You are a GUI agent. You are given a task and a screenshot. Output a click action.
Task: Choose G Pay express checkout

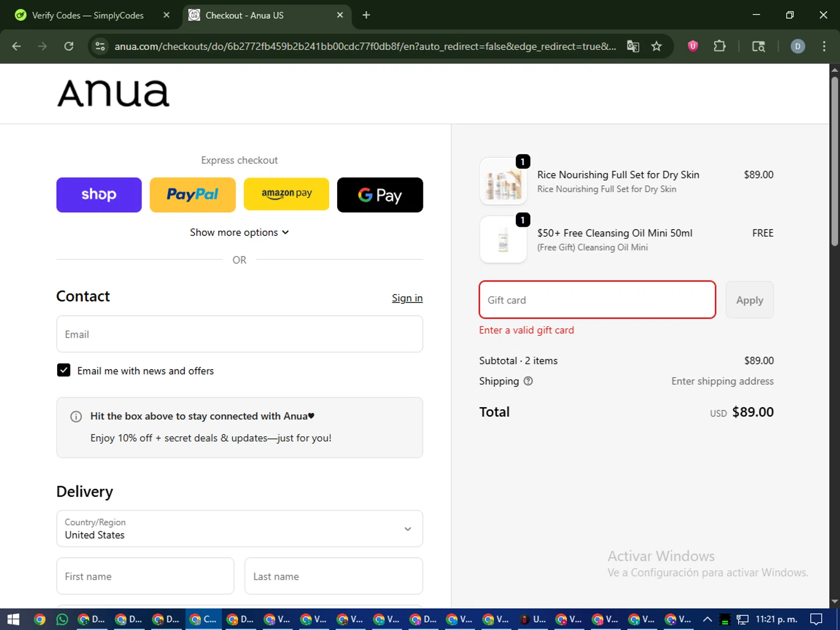coord(380,195)
